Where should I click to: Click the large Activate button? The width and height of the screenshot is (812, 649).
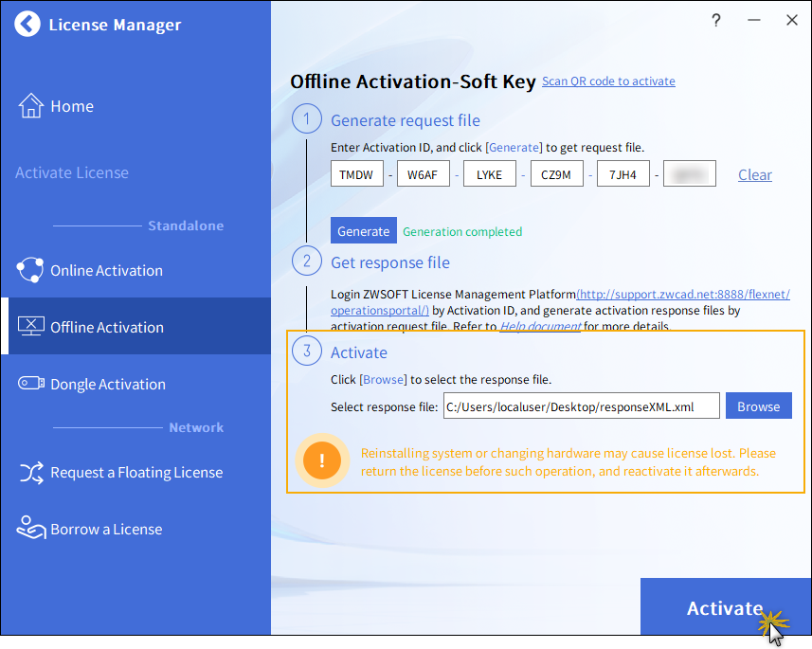click(x=725, y=608)
